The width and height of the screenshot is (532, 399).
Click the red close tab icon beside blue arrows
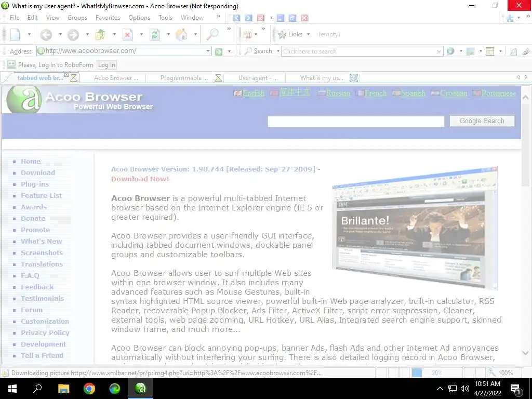click(261, 18)
